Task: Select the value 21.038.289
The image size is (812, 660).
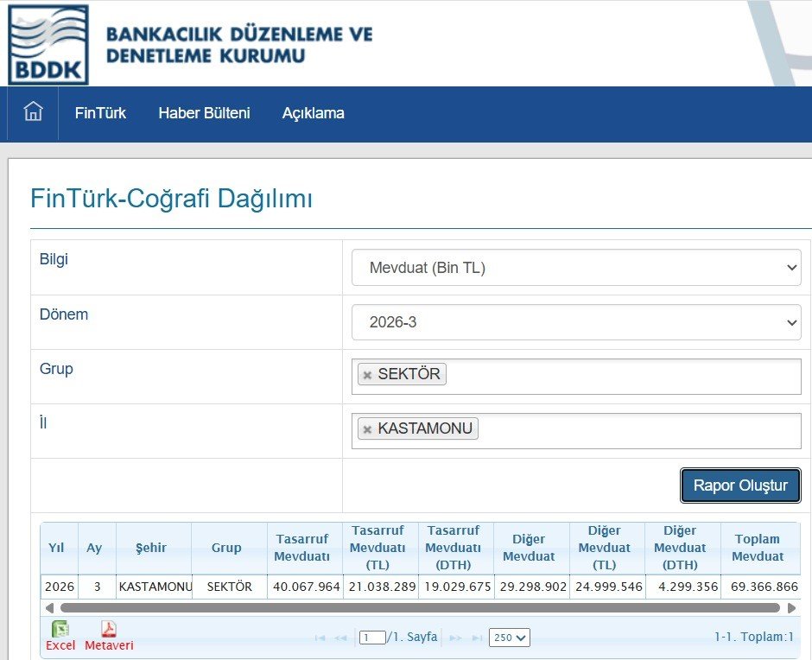Action: pyautogui.click(x=381, y=587)
